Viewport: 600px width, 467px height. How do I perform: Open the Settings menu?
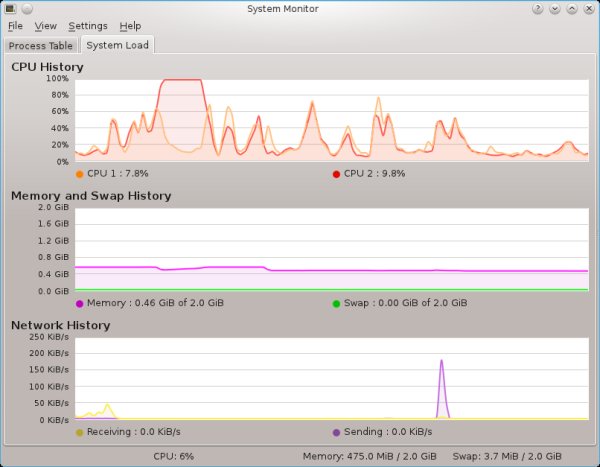coord(88,26)
